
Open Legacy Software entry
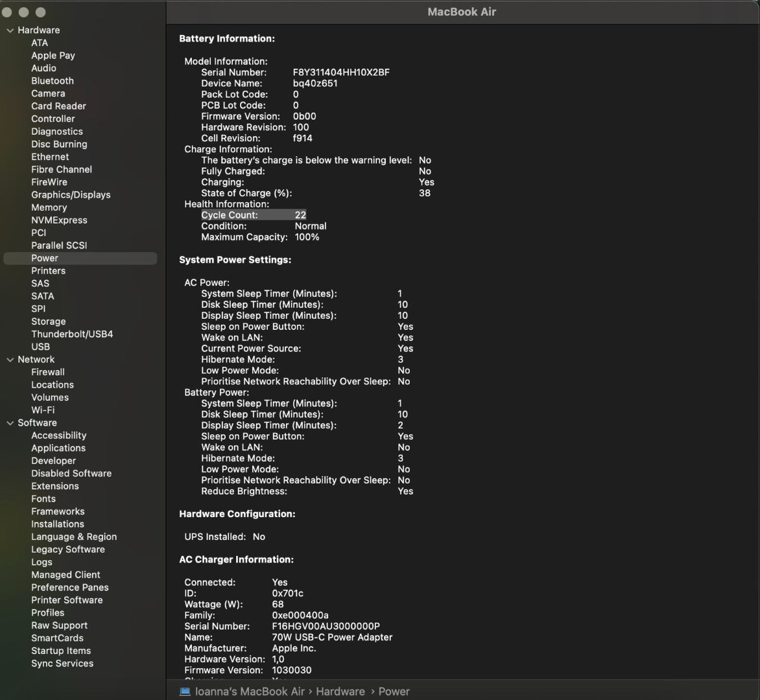(x=68, y=550)
